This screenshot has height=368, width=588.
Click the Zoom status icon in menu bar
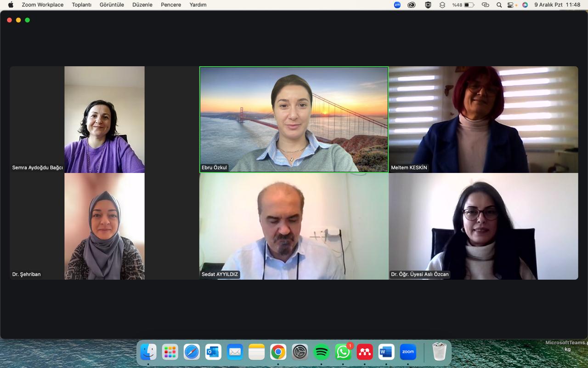(397, 5)
